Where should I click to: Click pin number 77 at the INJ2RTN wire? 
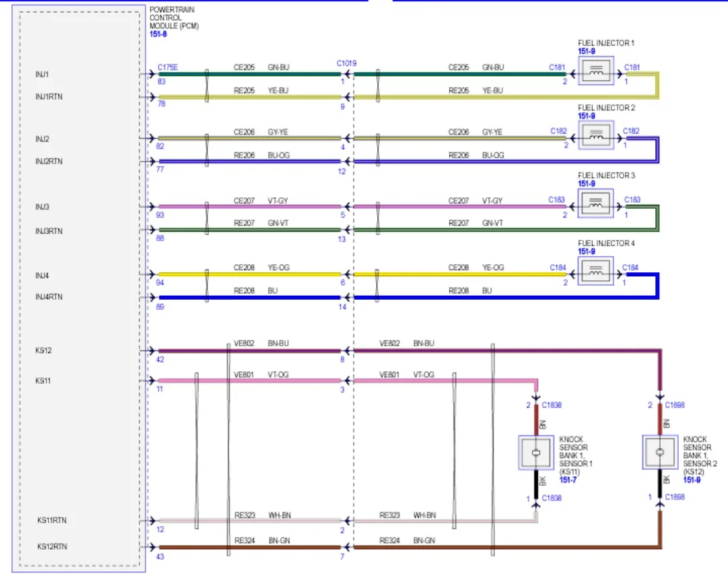pos(160,169)
